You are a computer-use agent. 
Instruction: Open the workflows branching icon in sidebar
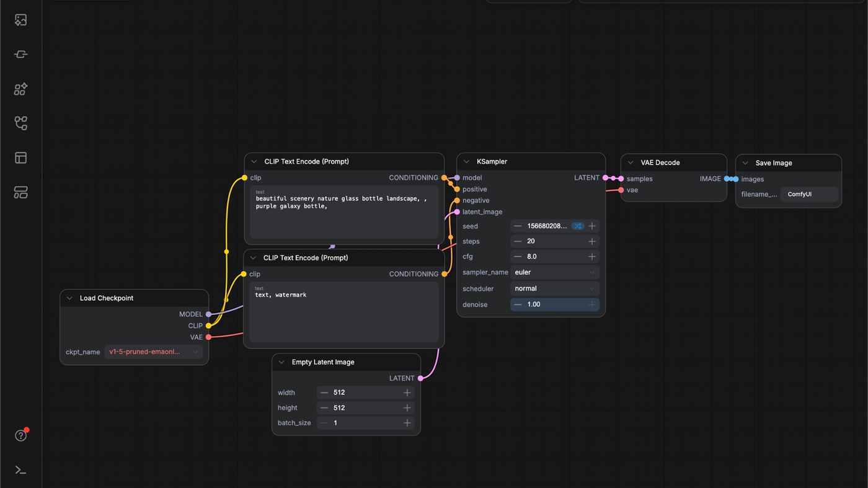pos(20,123)
